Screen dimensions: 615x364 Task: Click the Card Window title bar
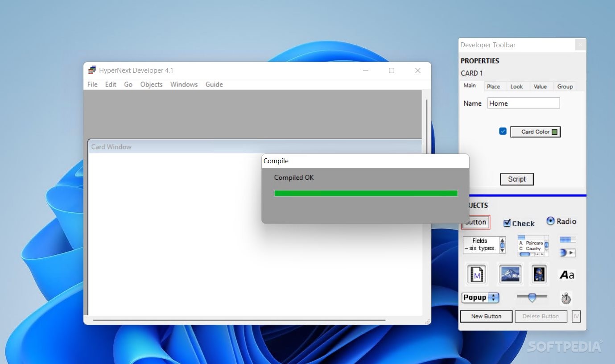[254, 146]
